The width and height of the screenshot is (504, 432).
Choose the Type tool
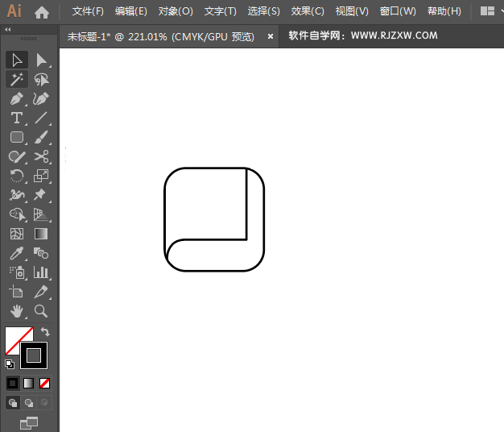(16, 118)
